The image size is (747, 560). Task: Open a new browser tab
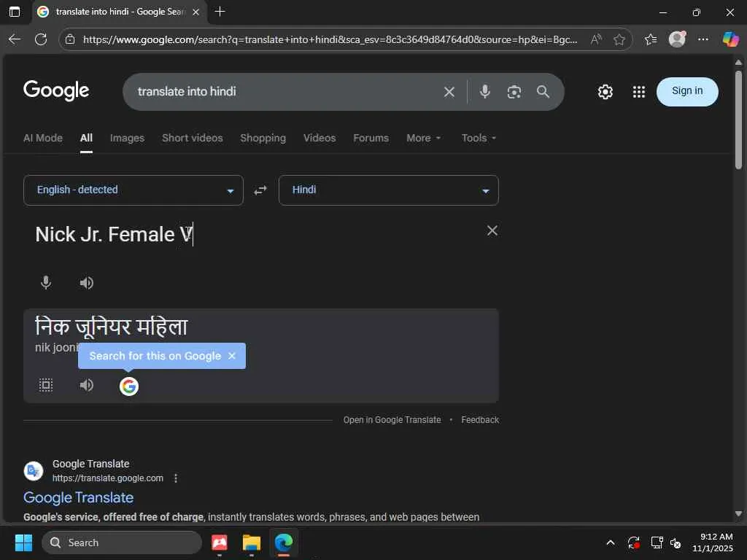click(220, 12)
